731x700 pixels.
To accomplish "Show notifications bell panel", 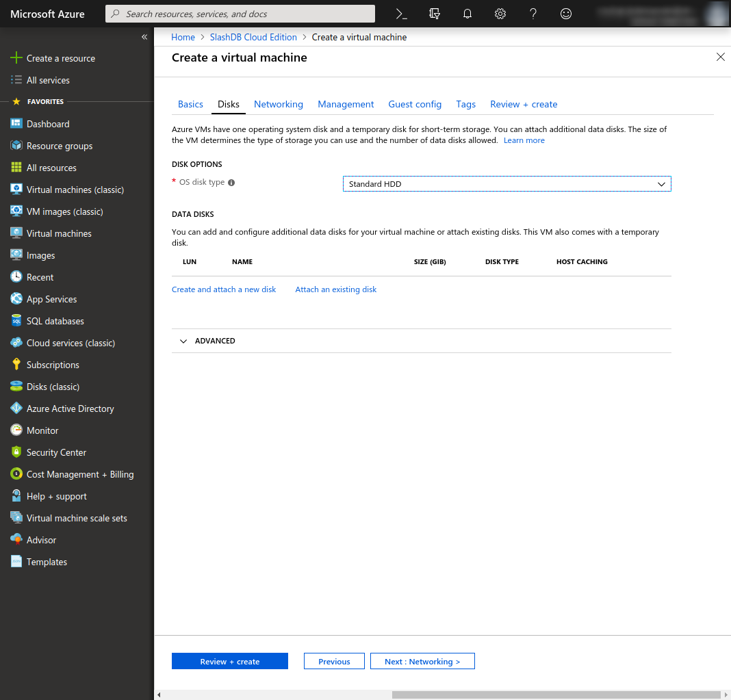I will 467,14.
